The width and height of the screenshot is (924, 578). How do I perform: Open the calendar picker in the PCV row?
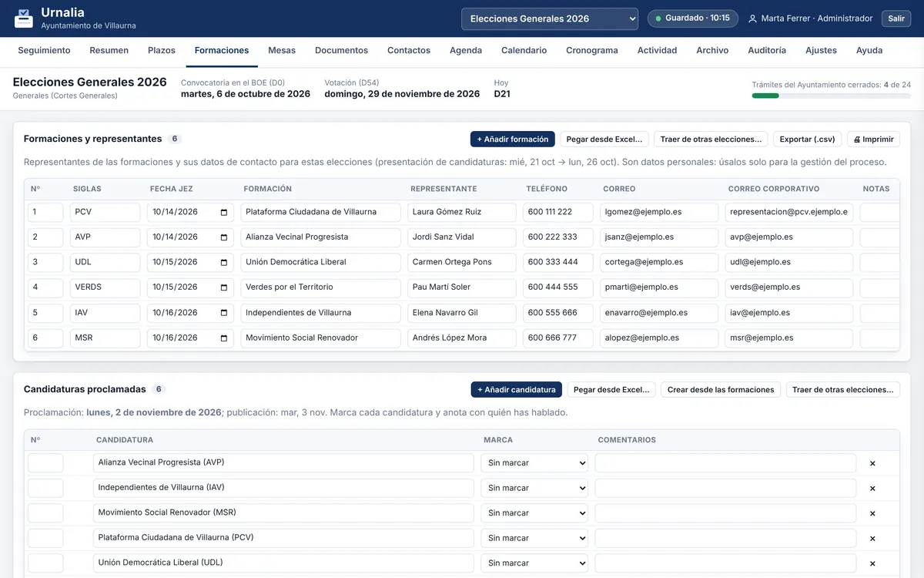pos(224,212)
